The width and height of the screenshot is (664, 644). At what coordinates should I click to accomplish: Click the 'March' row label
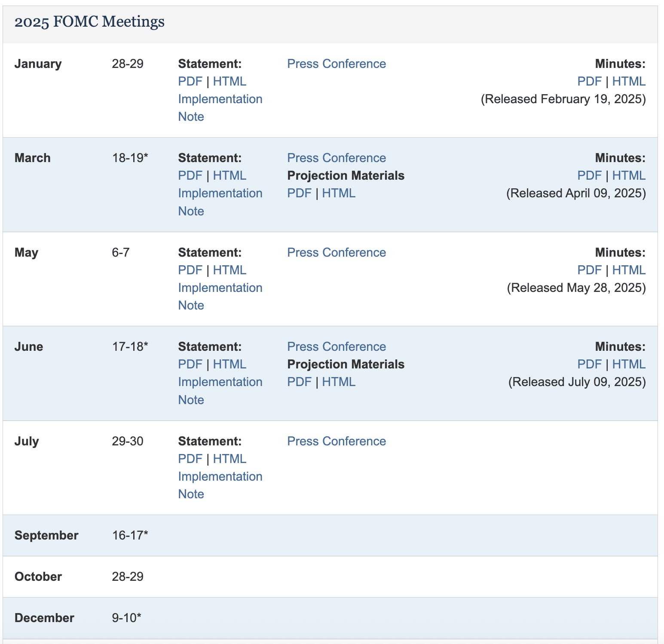32,158
